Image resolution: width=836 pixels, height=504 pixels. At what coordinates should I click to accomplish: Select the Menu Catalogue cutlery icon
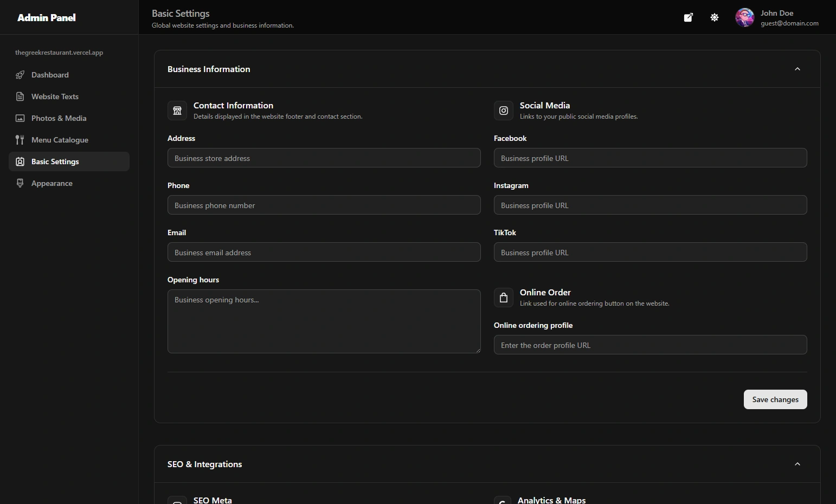pos(20,140)
